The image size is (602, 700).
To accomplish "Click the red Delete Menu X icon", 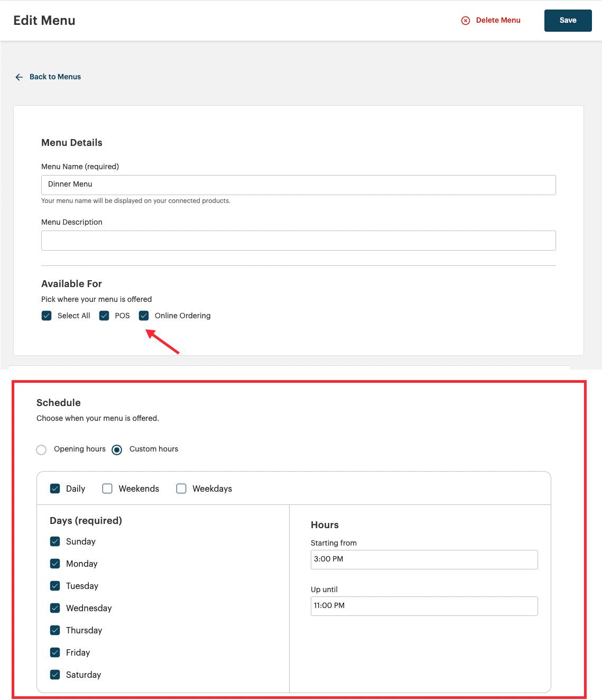I will [465, 20].
